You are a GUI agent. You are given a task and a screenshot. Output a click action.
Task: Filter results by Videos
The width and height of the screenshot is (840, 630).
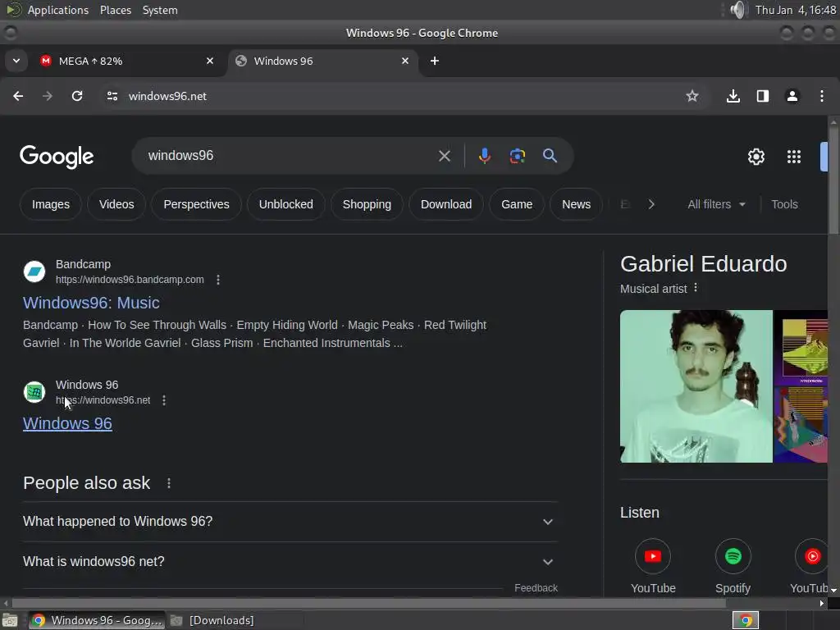(x=116, y=204)
